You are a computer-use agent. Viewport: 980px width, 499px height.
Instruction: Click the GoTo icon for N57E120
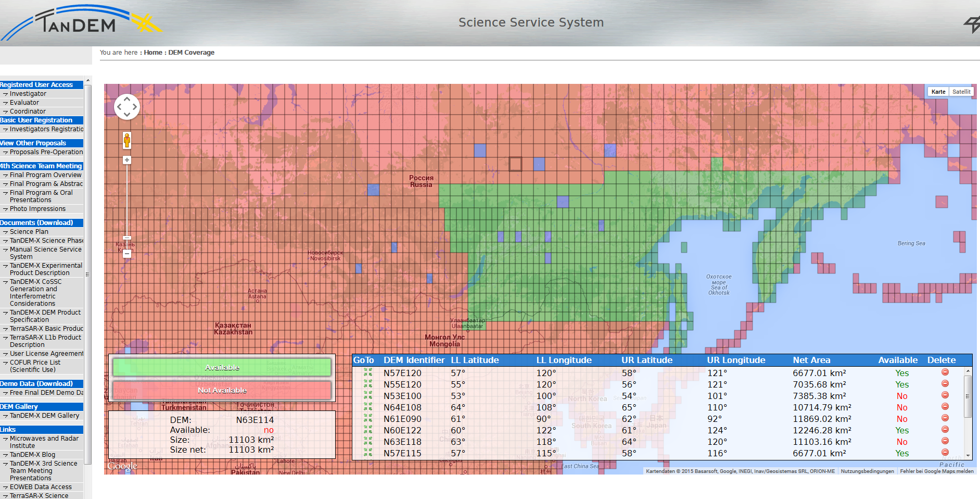[x=368, y=372]
